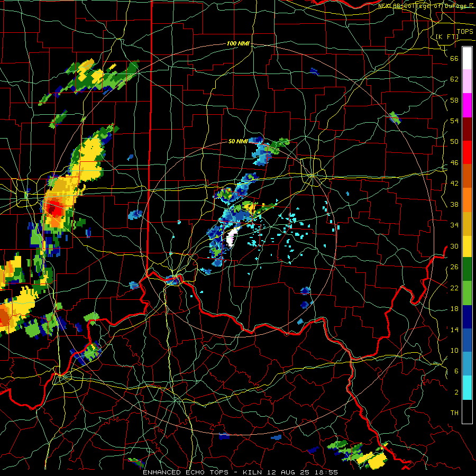Click the white swatch atop the tops legend

pyautogui.click(x=467, y=58)
